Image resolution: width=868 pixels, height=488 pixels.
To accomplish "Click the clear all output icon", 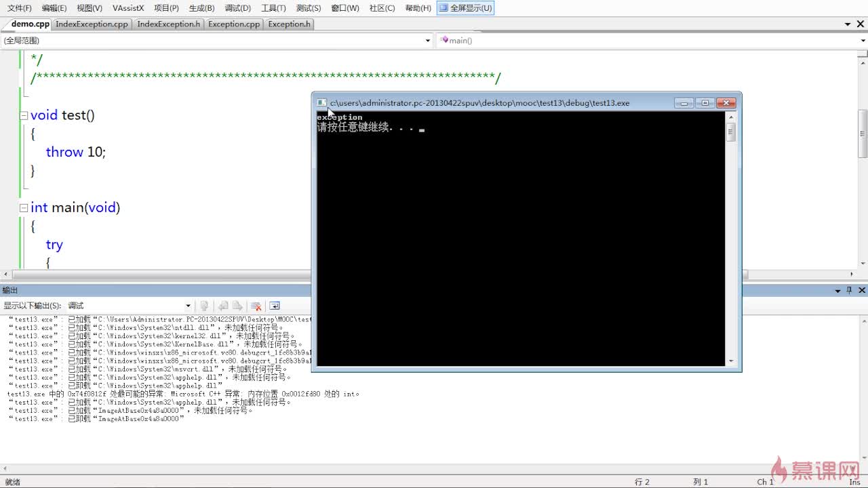I will (x=256, y=306).
